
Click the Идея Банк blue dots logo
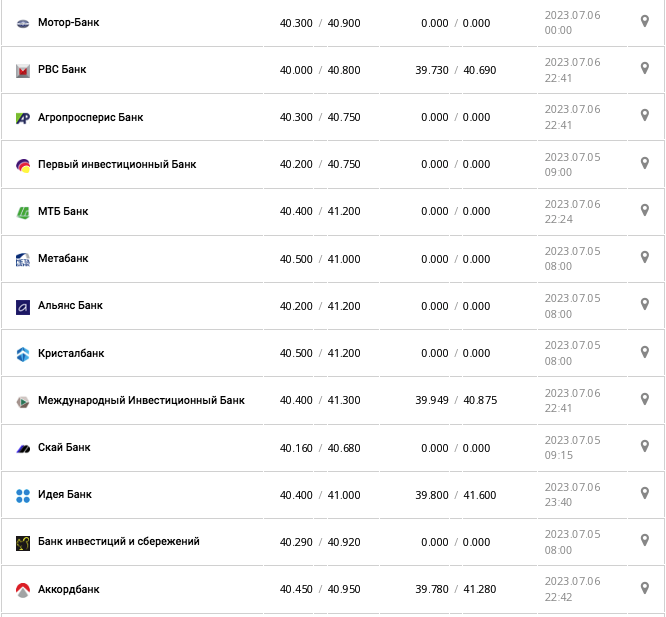(23, 495)
